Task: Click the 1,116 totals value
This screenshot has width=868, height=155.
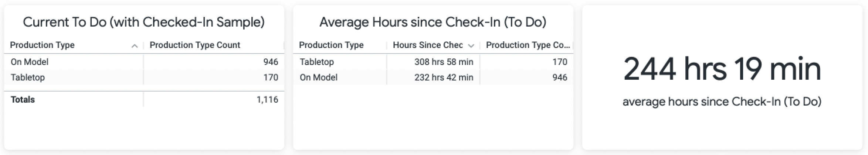Action: pos(267,100)
